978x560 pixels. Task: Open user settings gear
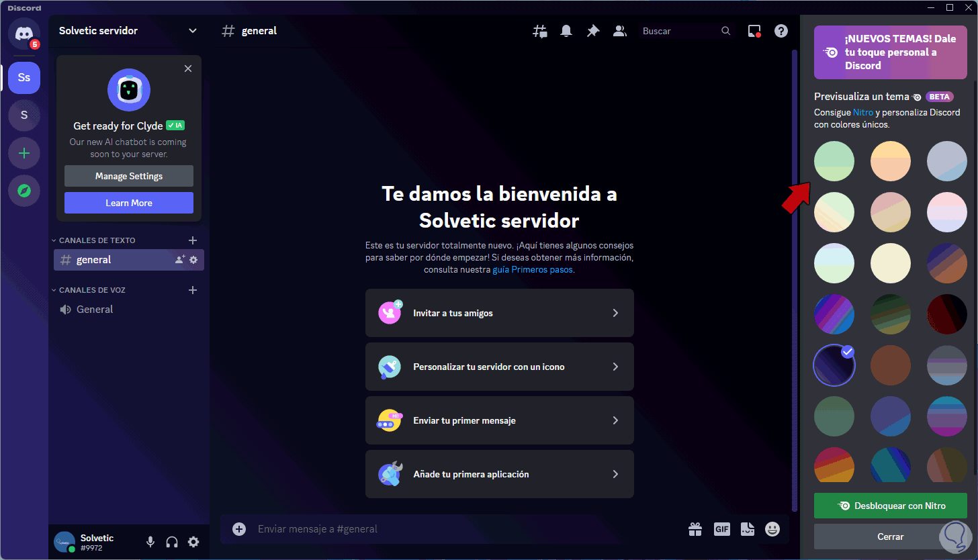click(x=193, y=542)
